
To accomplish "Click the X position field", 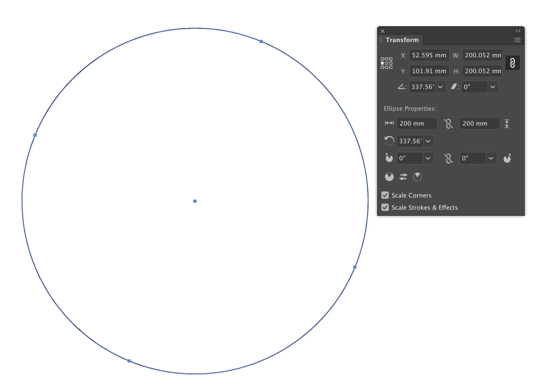I will (429, 55).
